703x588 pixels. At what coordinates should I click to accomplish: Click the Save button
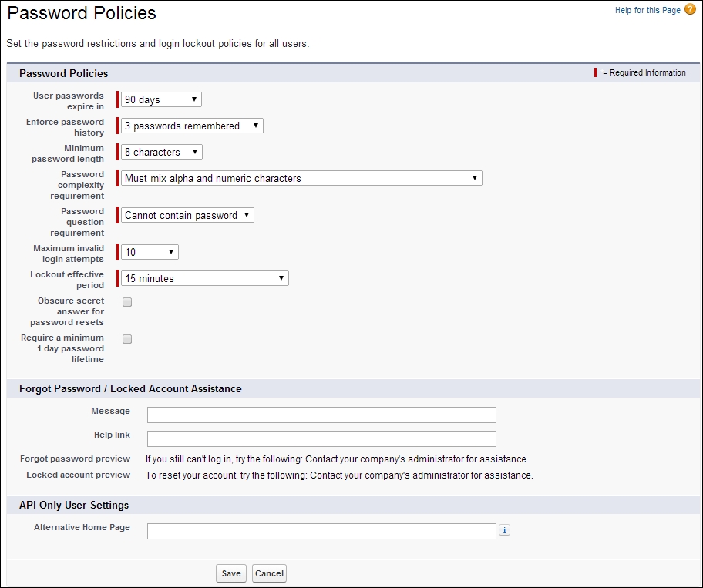tap(231, 573)
